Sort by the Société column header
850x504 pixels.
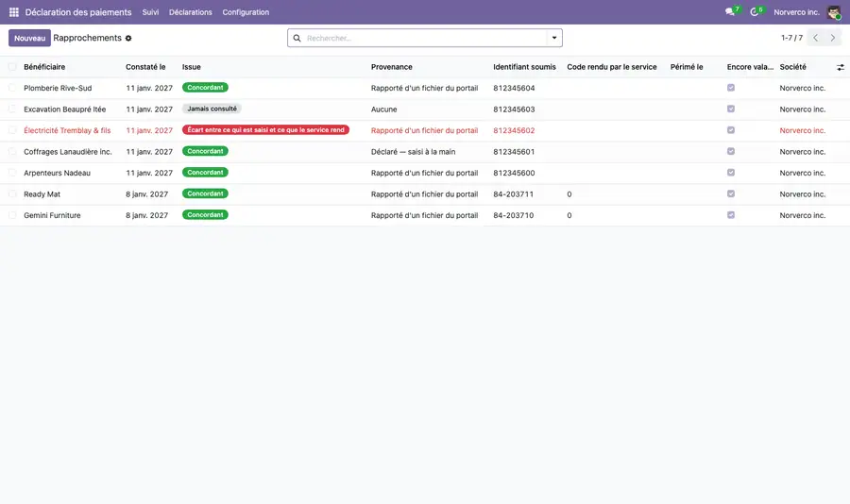pos(792,67)
